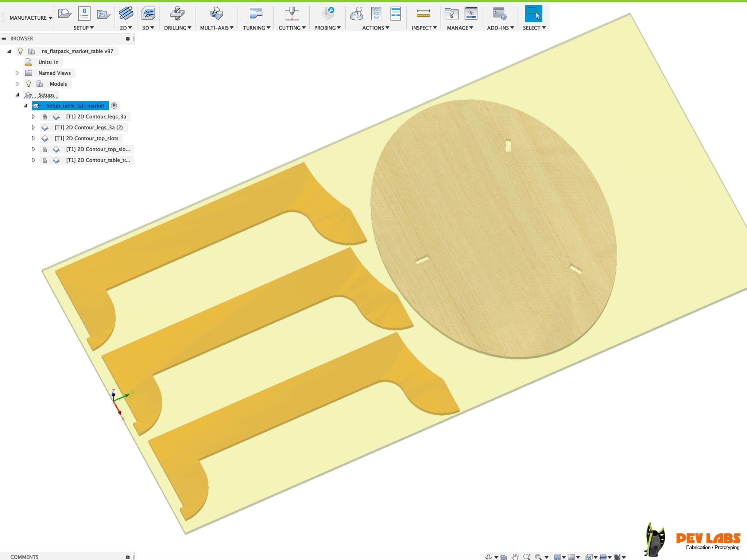Open the MANUFACTURE workspace dropdown
The height and width of the screenshot is (560, 747).
tap(31, 18)
